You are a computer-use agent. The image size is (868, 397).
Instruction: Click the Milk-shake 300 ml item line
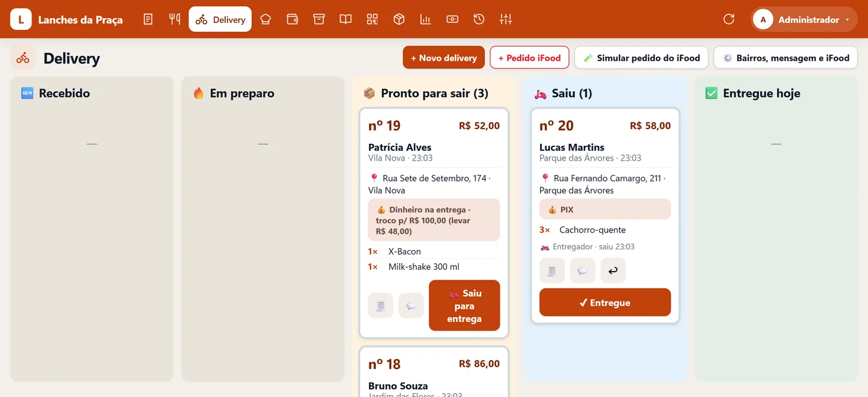(434, 267)
